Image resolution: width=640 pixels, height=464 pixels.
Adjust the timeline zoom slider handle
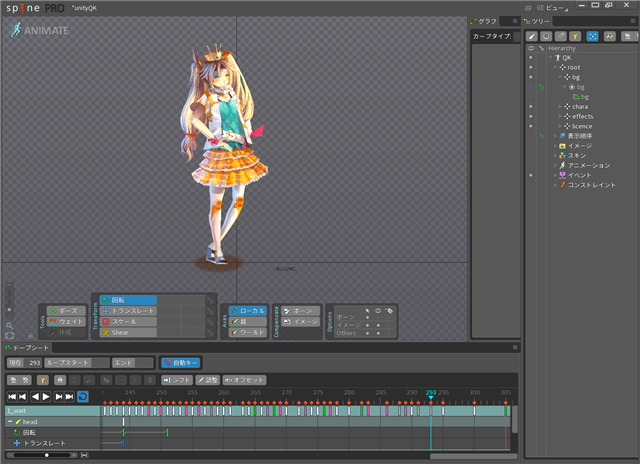click(x=47, y=455)
